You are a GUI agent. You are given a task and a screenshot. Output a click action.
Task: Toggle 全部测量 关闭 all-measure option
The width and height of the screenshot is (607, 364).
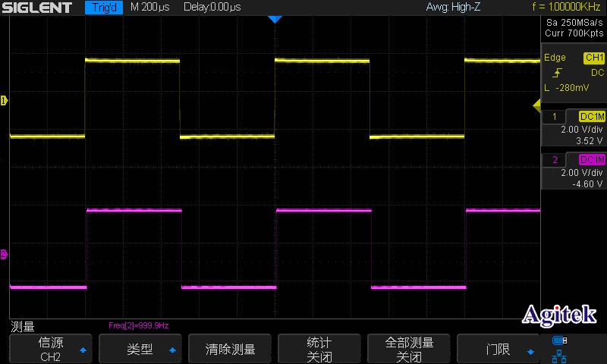pyautogui.click(x=409, y=349)
